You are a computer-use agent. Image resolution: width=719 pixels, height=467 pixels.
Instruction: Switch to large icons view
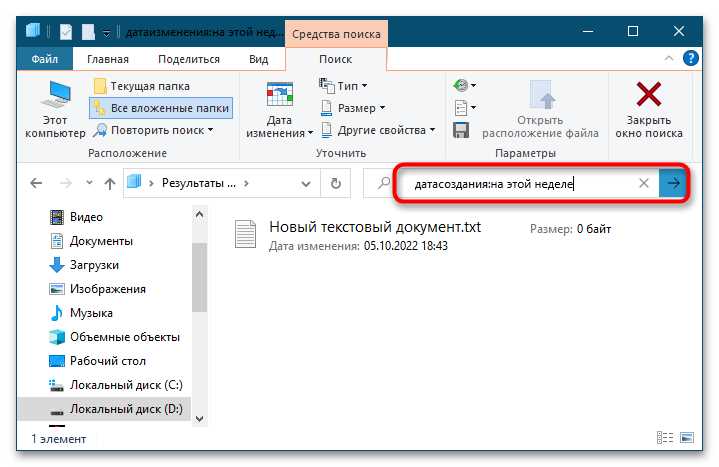point(687,438)
